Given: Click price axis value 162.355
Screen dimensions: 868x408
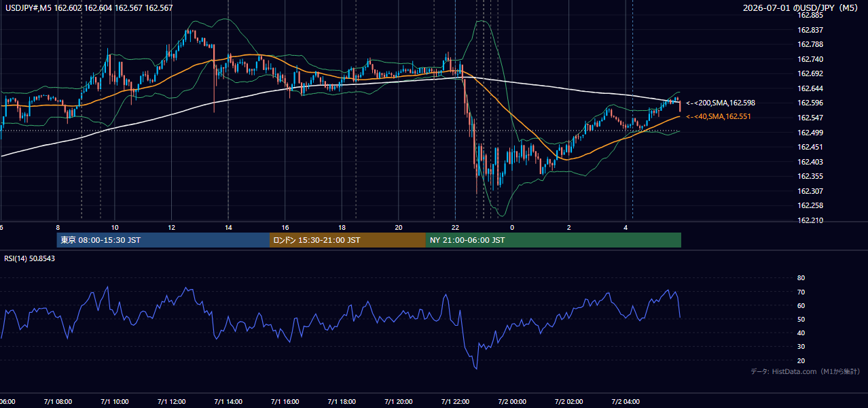Looking at the screenshot, I should point(810,176).
